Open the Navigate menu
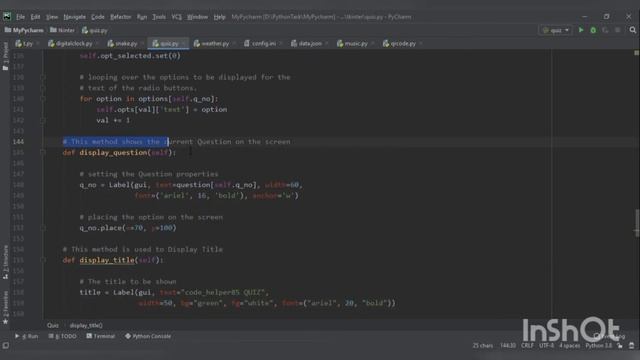The width and height of the screenshot is (640, 360). point(75,17)
